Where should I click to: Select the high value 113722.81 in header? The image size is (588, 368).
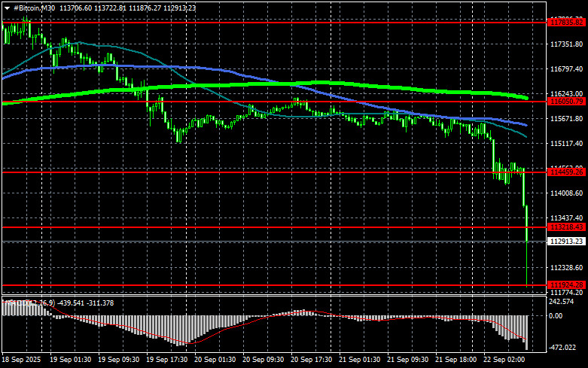[110, 8]
